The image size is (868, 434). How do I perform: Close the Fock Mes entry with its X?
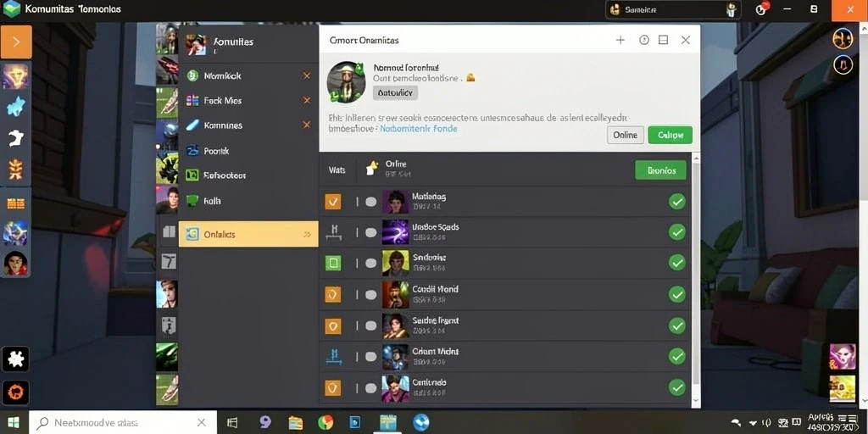(306, 100)
